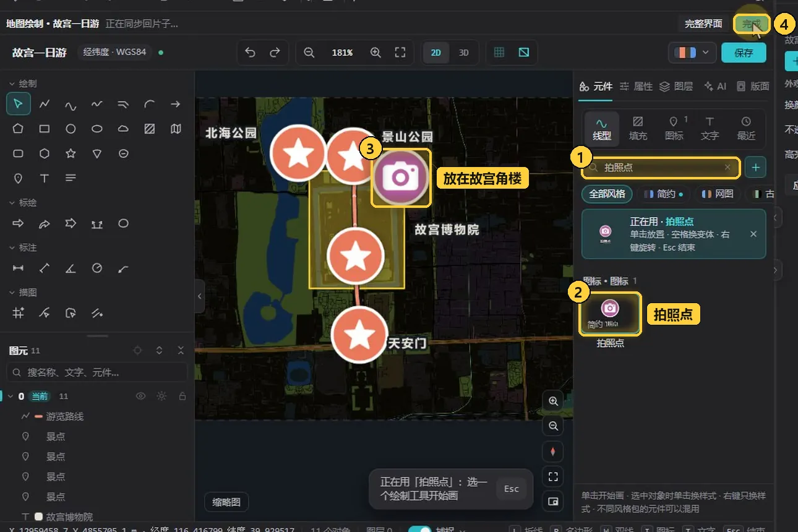The width and height of the screenshot is (798, 532).
Task: Select the T text tool
Action: pyautogui.click(x=45, y=178)
